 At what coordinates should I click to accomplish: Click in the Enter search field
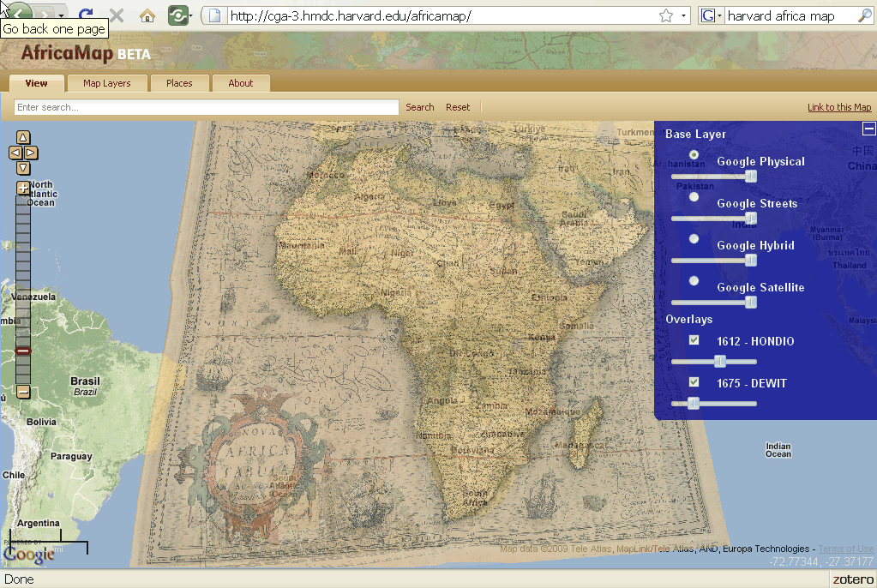207,107
